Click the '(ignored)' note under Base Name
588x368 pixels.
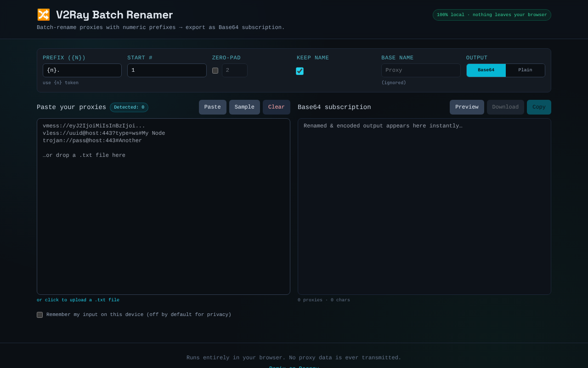click(394, 83)
